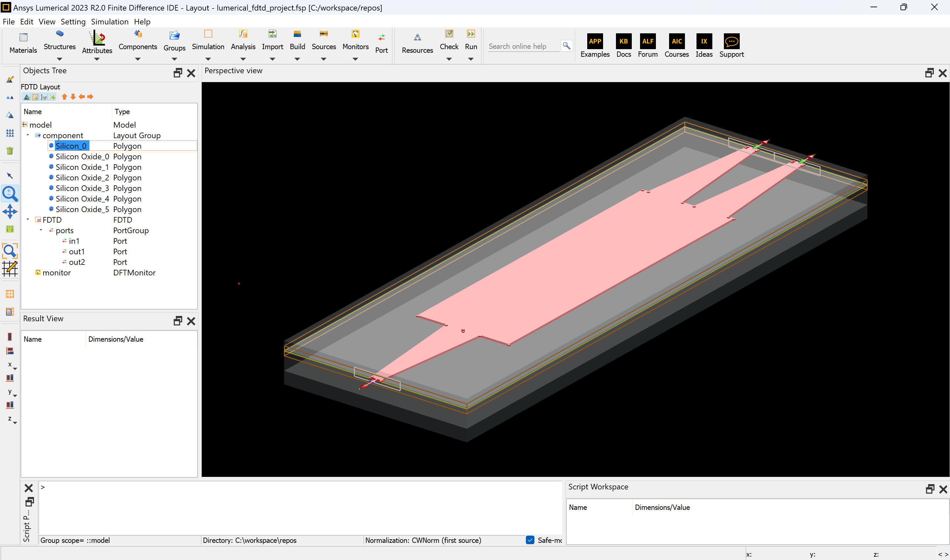
Task: Open the Materials database icon
Action: (x=23, y=37)
